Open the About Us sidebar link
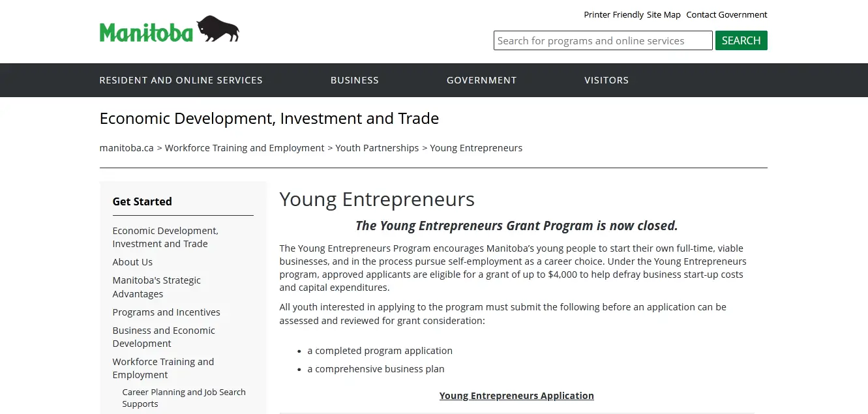 pos(132,262)
